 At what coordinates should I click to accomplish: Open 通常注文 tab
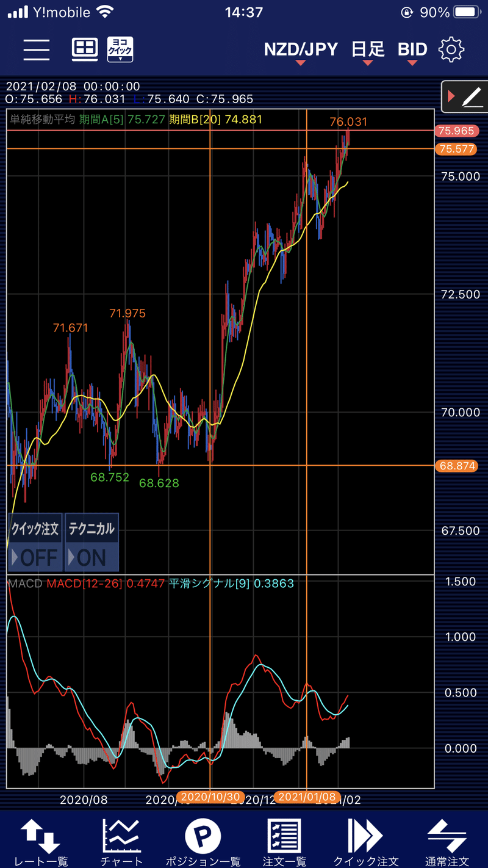[x=447, y=842]
